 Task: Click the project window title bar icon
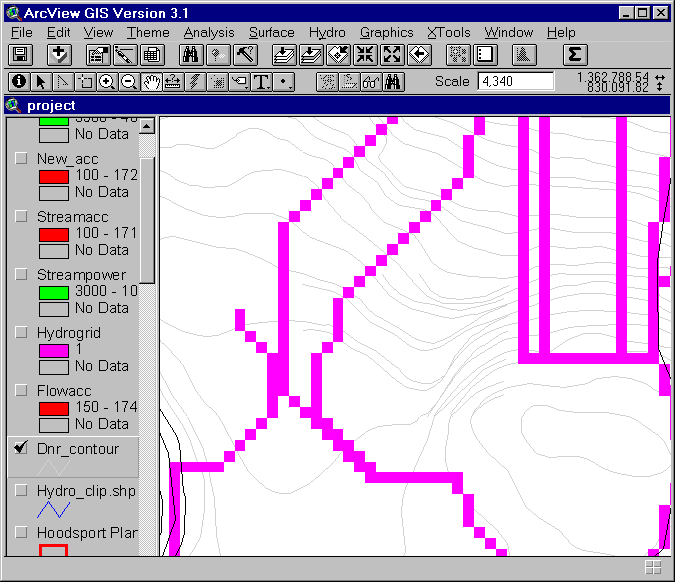pos(14,105)
